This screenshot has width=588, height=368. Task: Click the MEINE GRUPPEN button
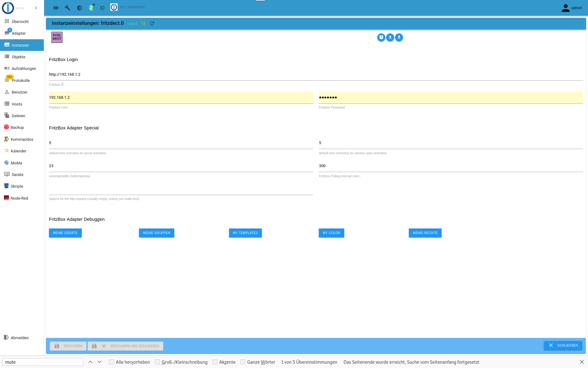point(156,233)
